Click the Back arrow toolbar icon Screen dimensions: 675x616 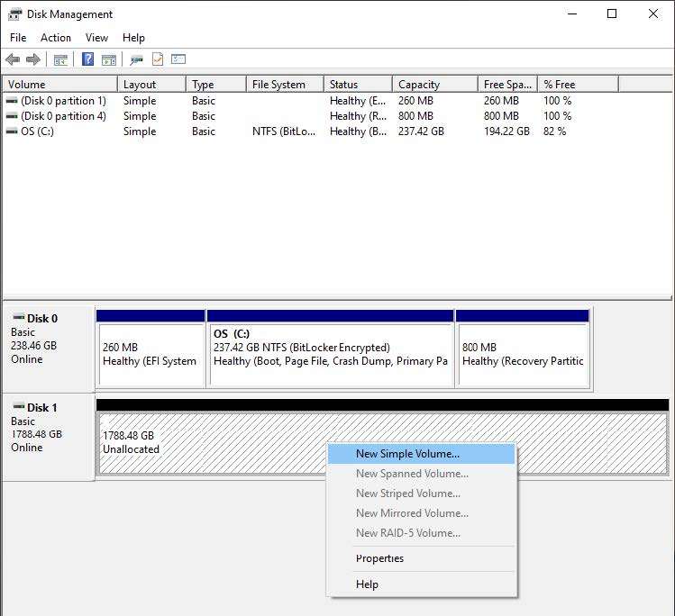(x=13, y=59)
